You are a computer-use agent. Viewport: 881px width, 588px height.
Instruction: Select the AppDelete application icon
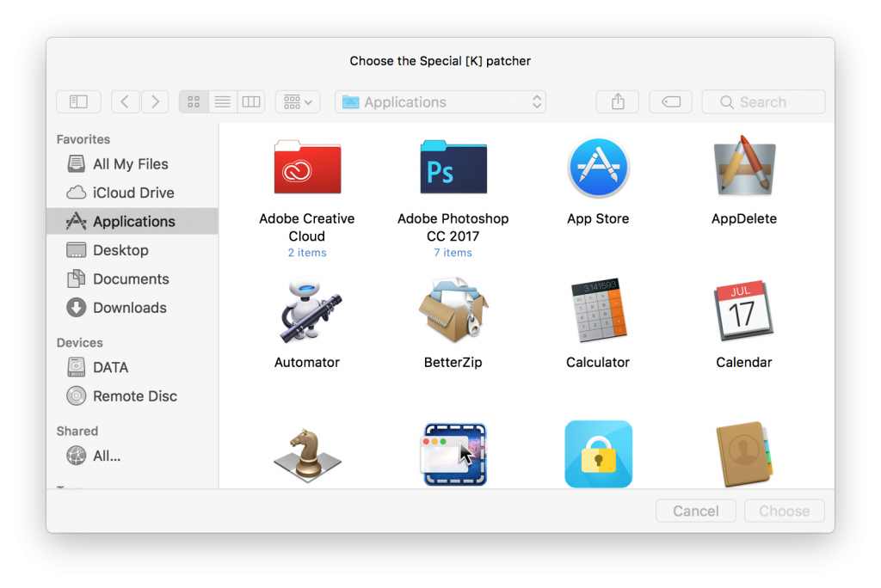(x=744, y=168)
